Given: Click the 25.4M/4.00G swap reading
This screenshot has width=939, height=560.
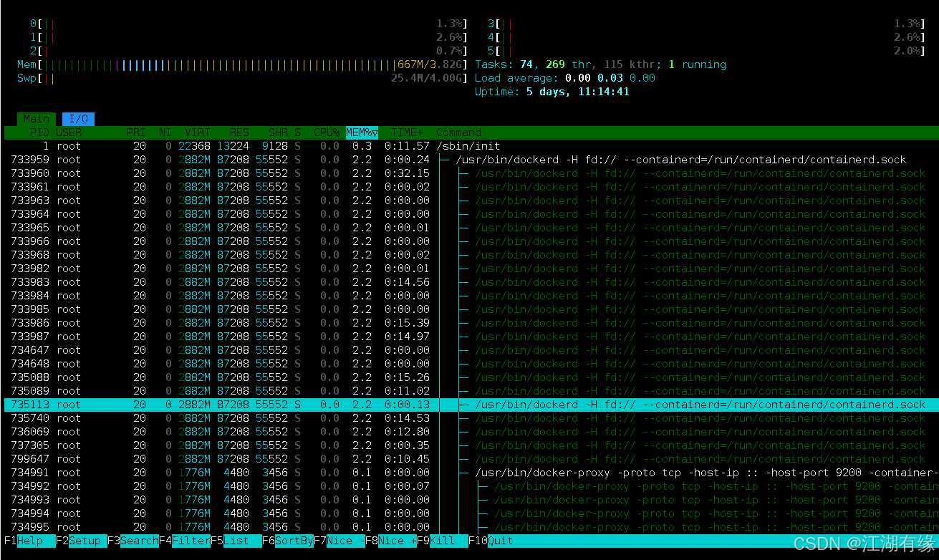Looking at the screenshot, I should (x=427, y=78).
